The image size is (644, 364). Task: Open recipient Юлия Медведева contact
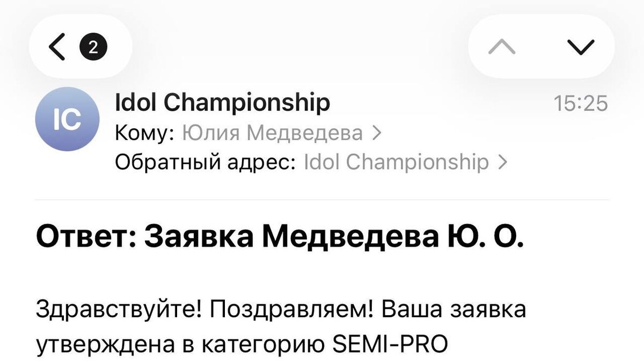click(x=273, y=133)
